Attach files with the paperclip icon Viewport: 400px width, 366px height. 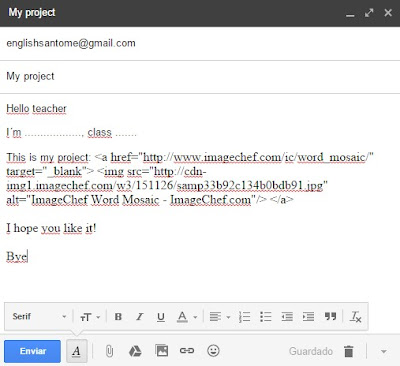(x=109, y=351)
